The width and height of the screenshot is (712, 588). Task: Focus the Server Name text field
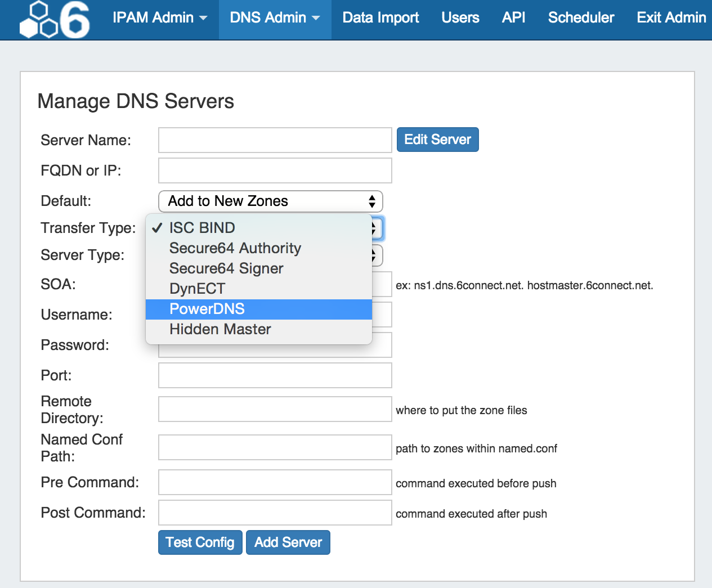pyautogui.click(x=275, y=140)
